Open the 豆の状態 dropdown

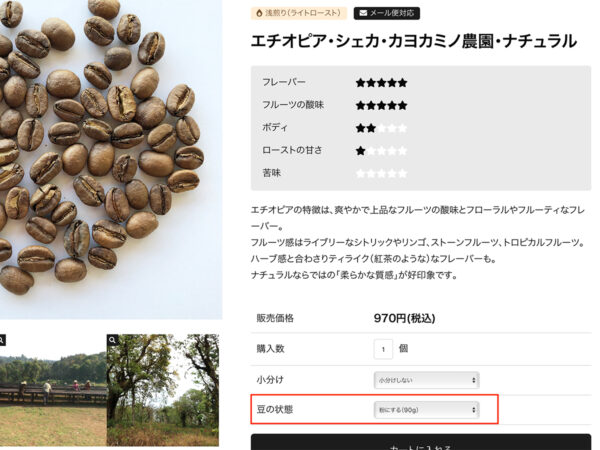[426, 410]
